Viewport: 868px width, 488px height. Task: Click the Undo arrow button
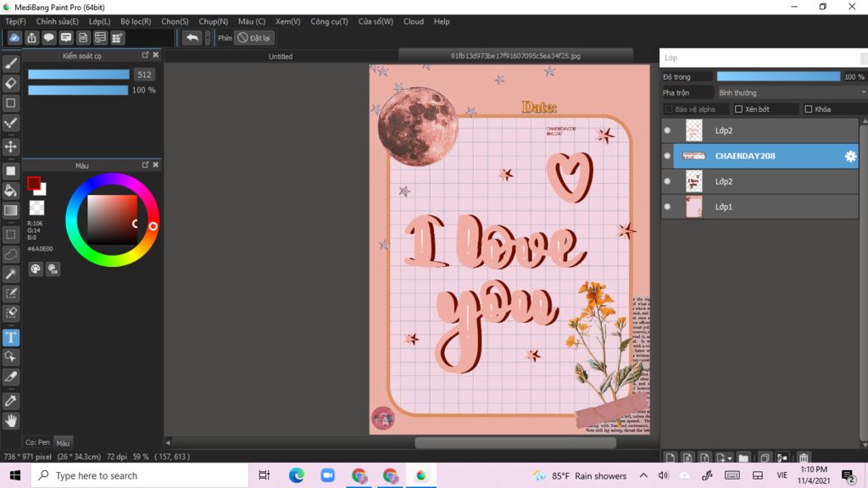192,37
